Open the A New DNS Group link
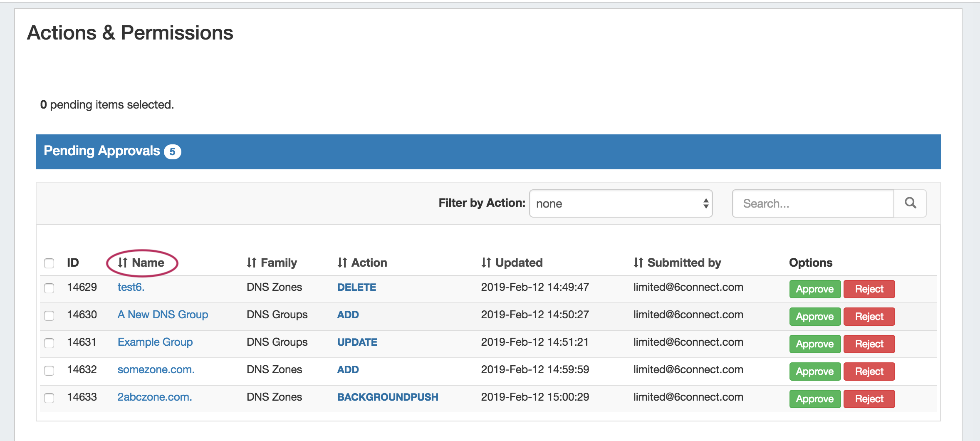Viewport: 980px width, 441px height. pyautogui.click(x=163, y=315)
